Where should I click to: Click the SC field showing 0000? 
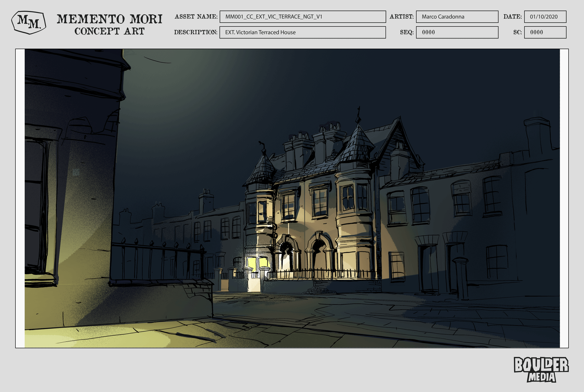pos(545,32)
